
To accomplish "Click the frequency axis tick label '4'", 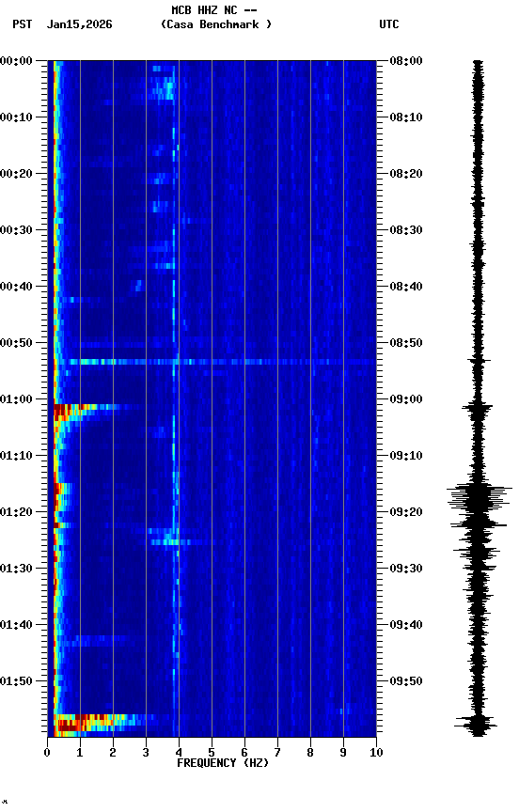I will 179,753.
